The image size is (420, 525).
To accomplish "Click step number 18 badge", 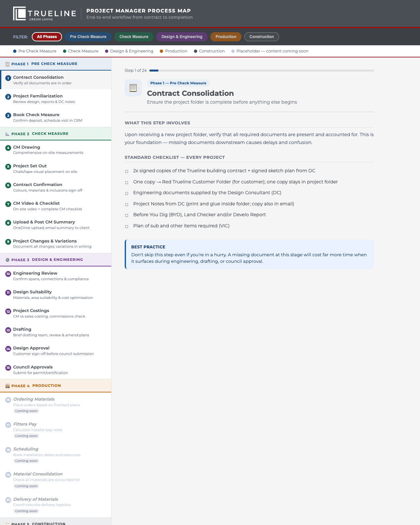I will point(8,450).
